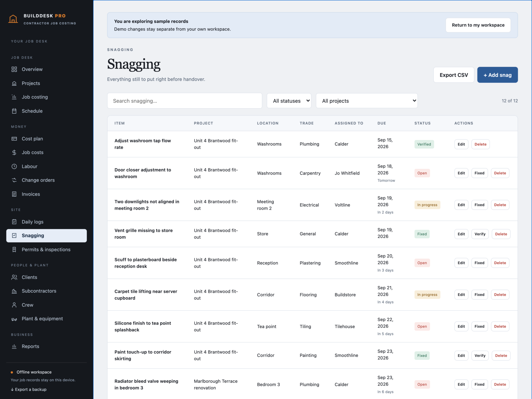Open the All statuses dropdown
Image resolution: width=532 pixels, height=399 pixels.
click(x=289, y=101)
